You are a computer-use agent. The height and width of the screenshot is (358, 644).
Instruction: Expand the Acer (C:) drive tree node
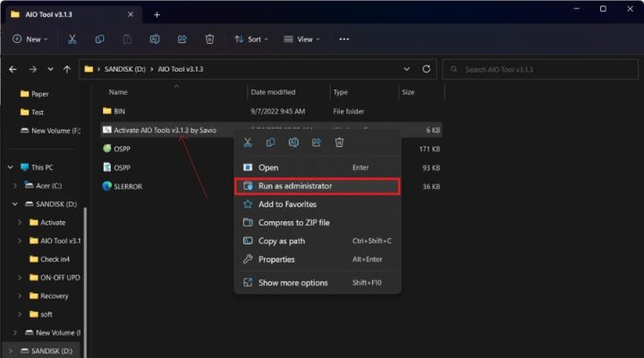15,185
